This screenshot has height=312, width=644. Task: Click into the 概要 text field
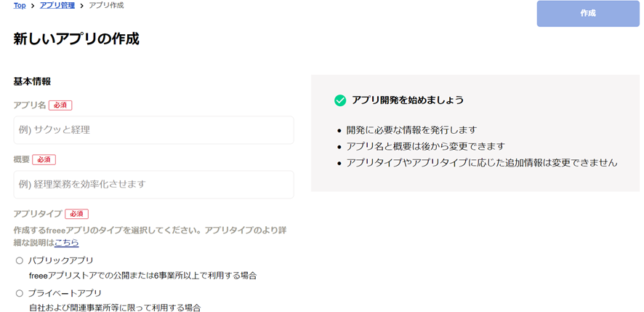click(153, 185)
